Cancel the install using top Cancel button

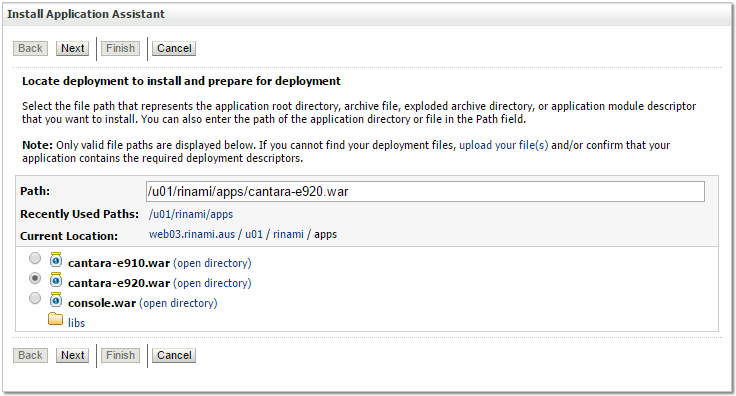click(x=174, y=48)
